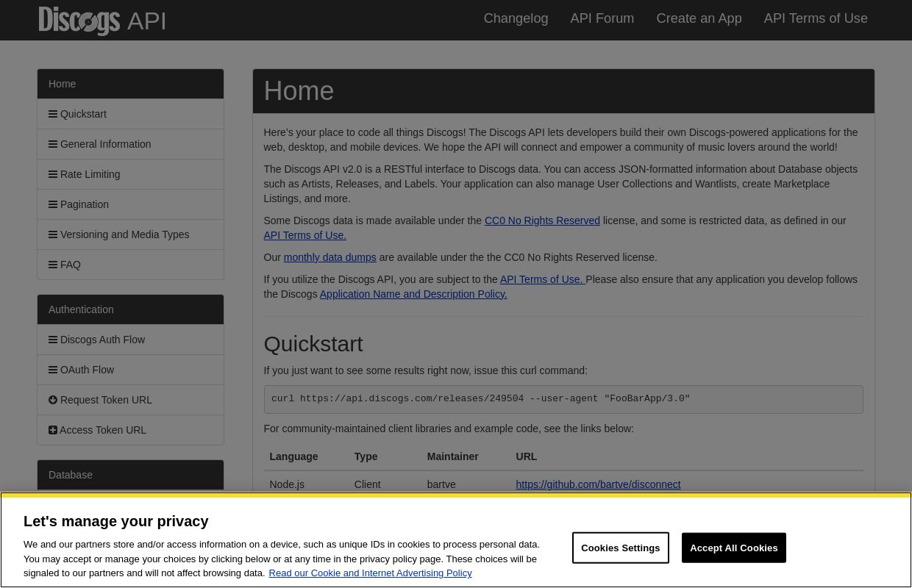
Task: Click the curl command code block
Action: [563, 399]
